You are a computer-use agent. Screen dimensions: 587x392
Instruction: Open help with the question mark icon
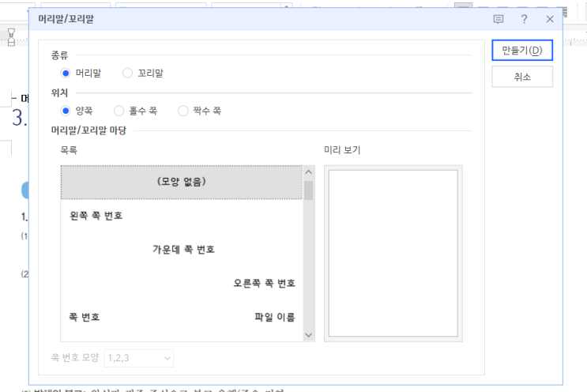[x=524, y=19]
